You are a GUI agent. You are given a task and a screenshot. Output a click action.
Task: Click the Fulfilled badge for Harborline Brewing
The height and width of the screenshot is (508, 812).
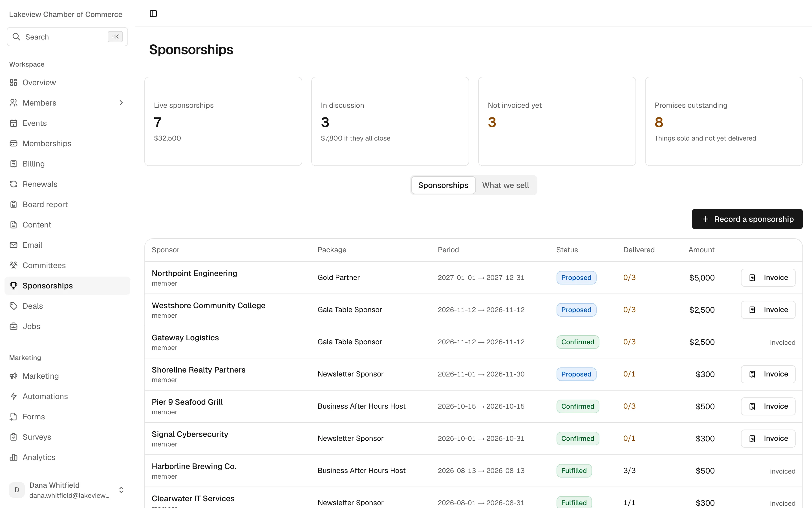point(574,471)
